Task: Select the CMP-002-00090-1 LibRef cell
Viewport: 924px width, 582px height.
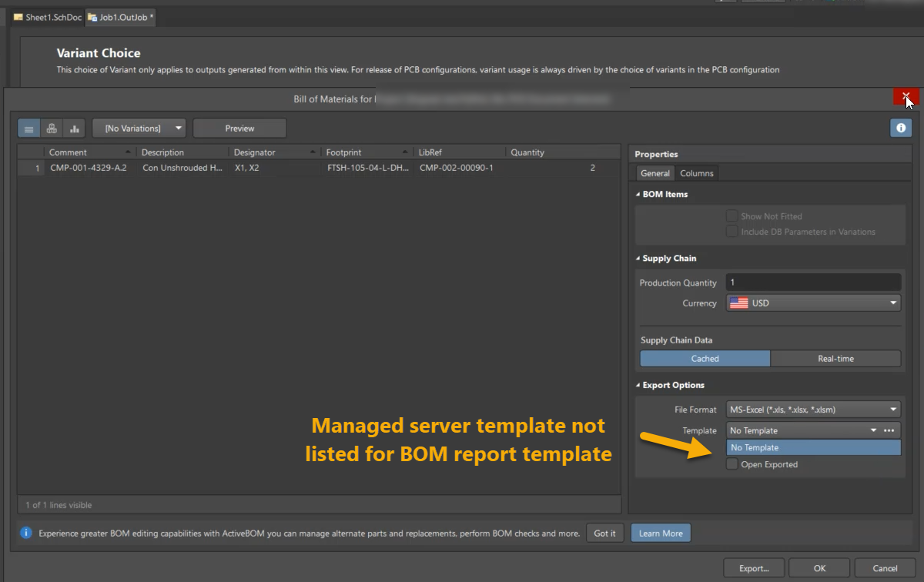Action: click(460, 168)
